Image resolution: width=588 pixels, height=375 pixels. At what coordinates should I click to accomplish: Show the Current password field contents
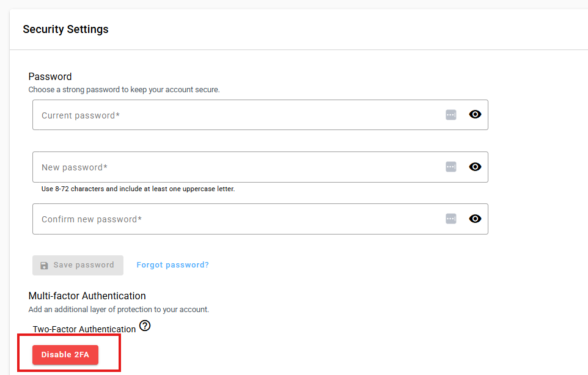pos(475,114)
